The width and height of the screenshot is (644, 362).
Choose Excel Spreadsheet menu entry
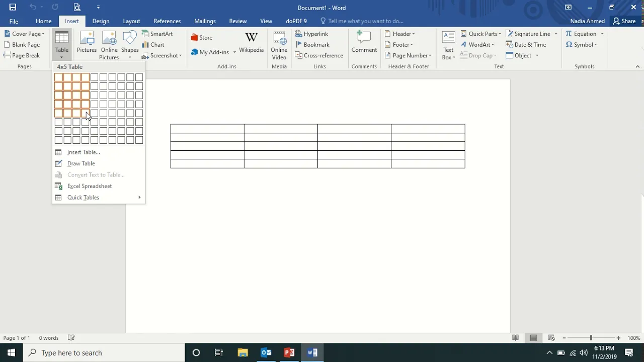click(99, 186)
